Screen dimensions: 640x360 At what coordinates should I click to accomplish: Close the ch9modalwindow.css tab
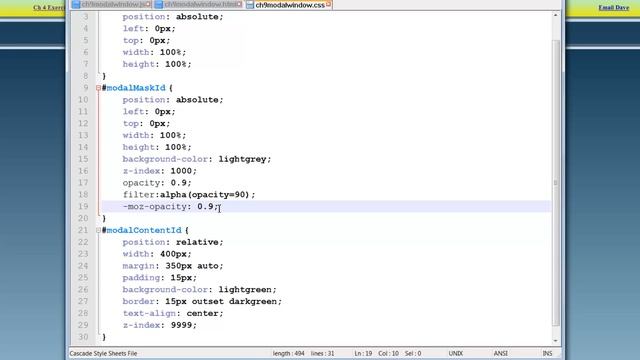click(329, 4)
